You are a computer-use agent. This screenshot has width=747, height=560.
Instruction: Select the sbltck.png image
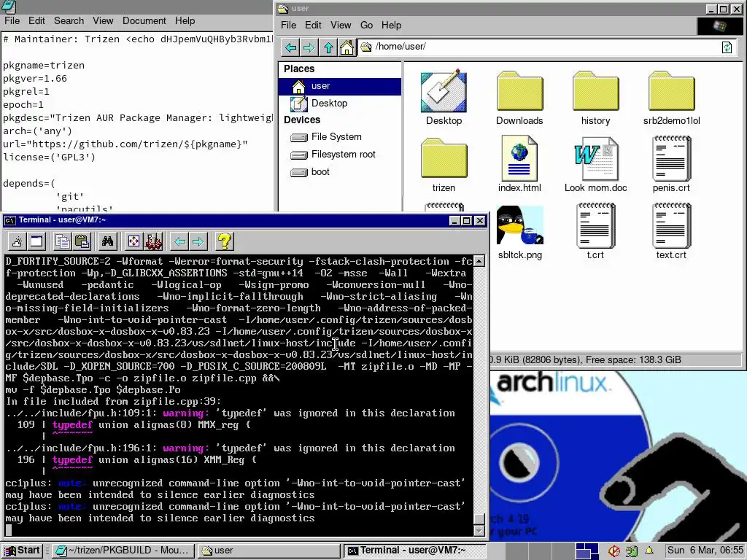tap(519, 233)
